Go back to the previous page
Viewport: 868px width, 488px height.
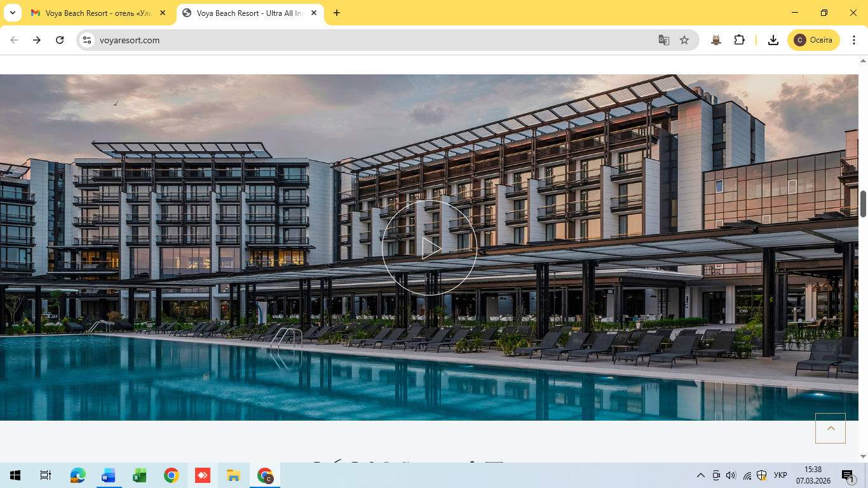(x=14, y=40)
